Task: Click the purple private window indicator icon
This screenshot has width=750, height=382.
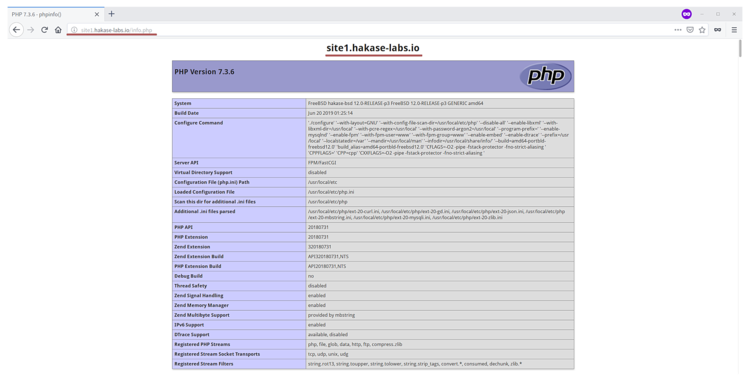Action: tap(686, 14)
